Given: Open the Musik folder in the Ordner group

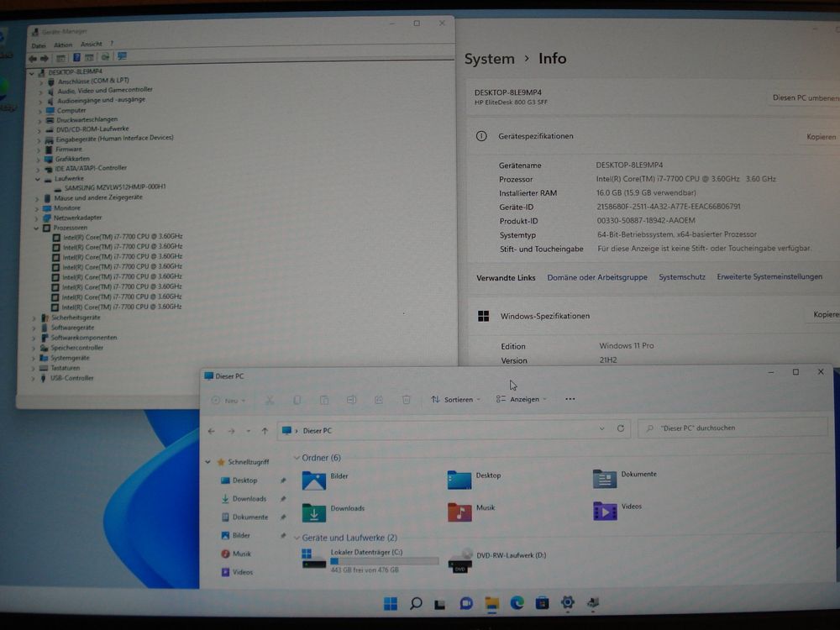Looking at the screenshot, I should coord(459,512).
